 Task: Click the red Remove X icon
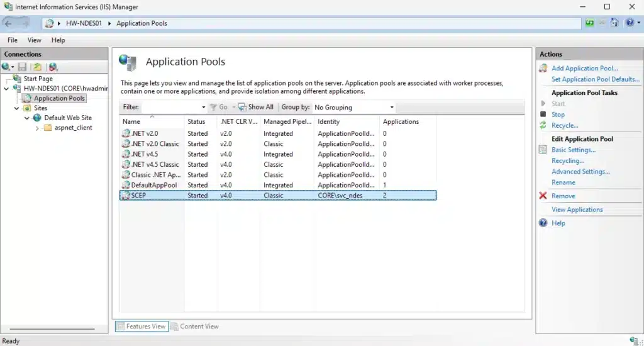(543, 196)
